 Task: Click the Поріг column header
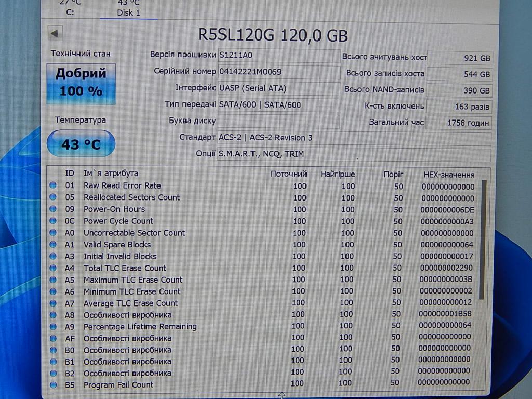(x=393, y=175)
